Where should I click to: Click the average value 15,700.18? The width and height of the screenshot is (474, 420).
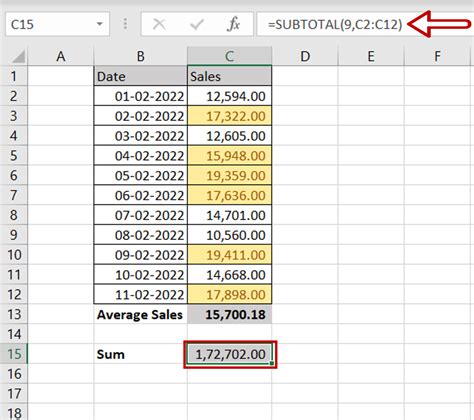[230, 314]
